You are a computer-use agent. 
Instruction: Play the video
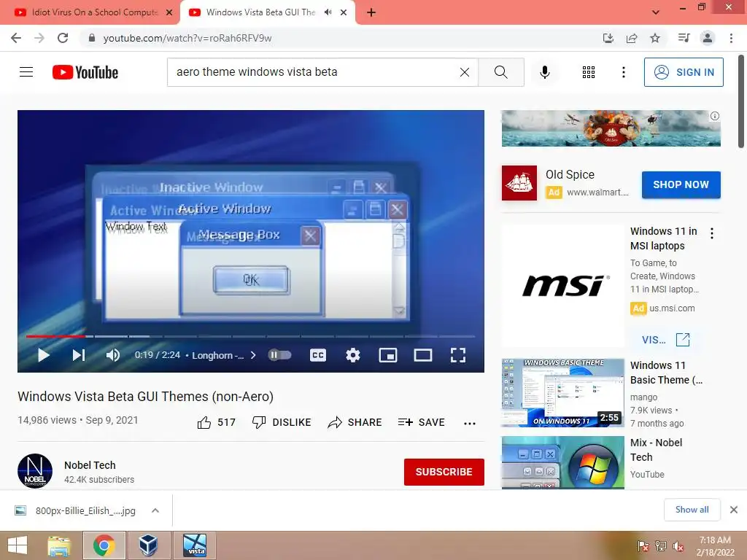(43, 355)
